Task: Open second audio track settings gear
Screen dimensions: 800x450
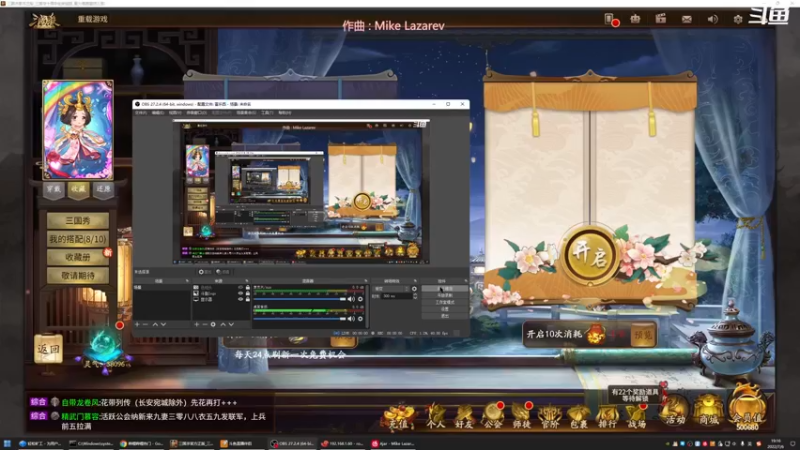Action: click(360, 318)
